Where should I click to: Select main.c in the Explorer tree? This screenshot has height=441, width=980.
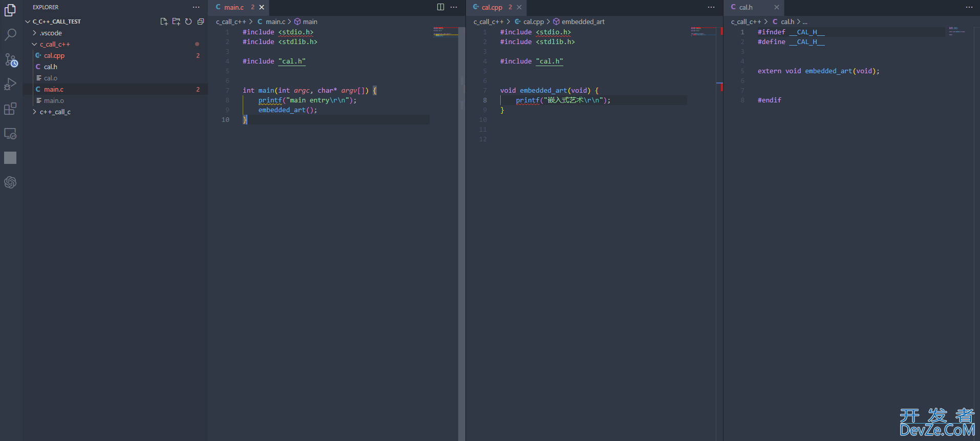coord(115,89)
